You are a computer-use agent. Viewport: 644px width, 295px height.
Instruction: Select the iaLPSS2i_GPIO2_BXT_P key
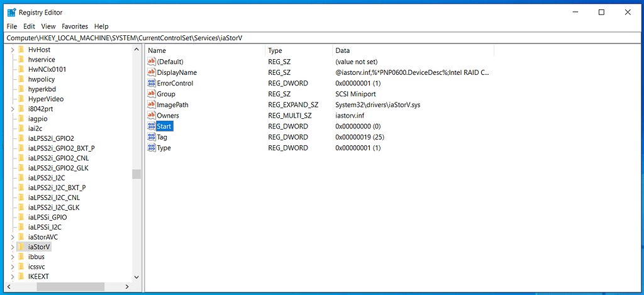point(62,148)
